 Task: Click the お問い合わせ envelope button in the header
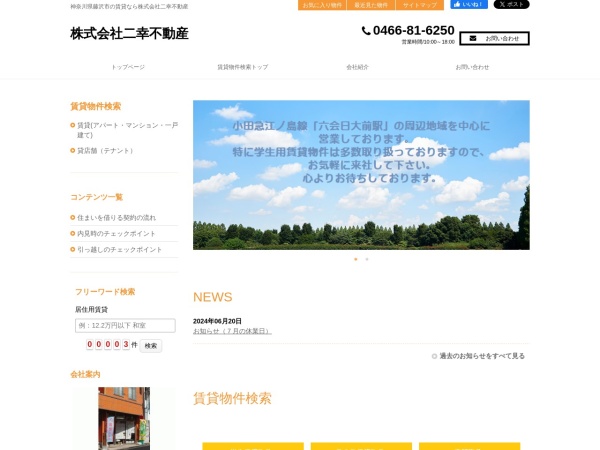tap(494, 38)
